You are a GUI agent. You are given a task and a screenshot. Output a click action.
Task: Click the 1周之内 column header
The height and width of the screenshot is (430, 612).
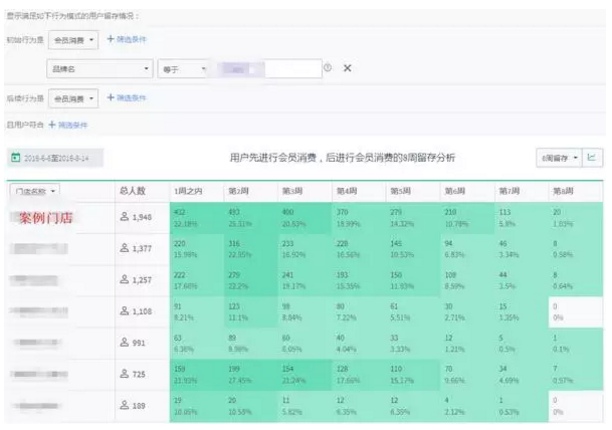pyautogui.click(x=190, y=190)
